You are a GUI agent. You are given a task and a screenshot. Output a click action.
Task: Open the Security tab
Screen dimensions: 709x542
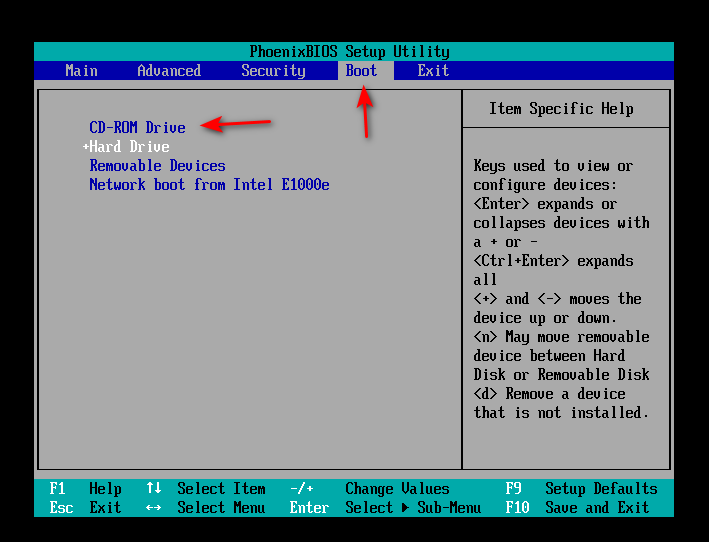[273, 71]
